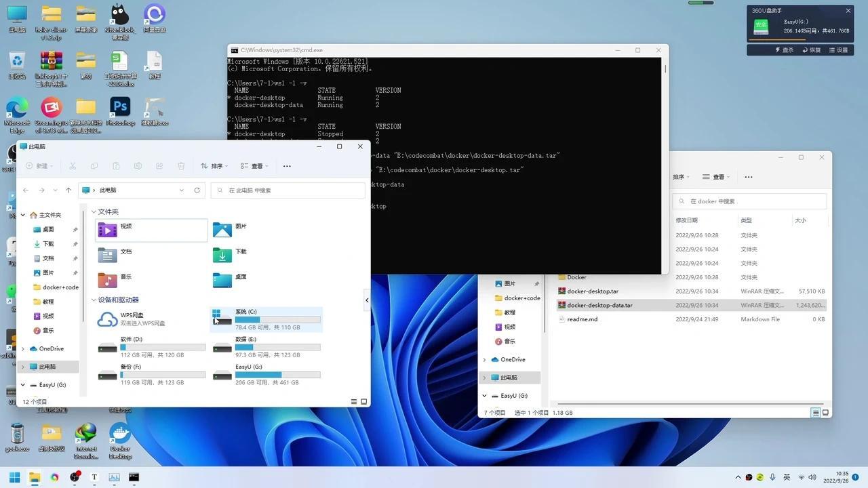The image size is (868, 488).
Task: Expand OneDrive in the navigation pane
Action: (x=22, y=348)
